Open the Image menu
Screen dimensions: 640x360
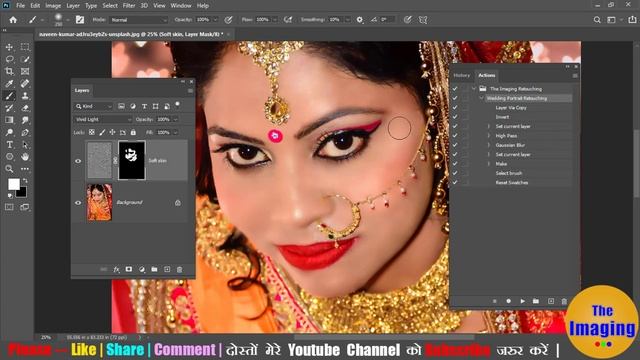(x=53, y=6)
